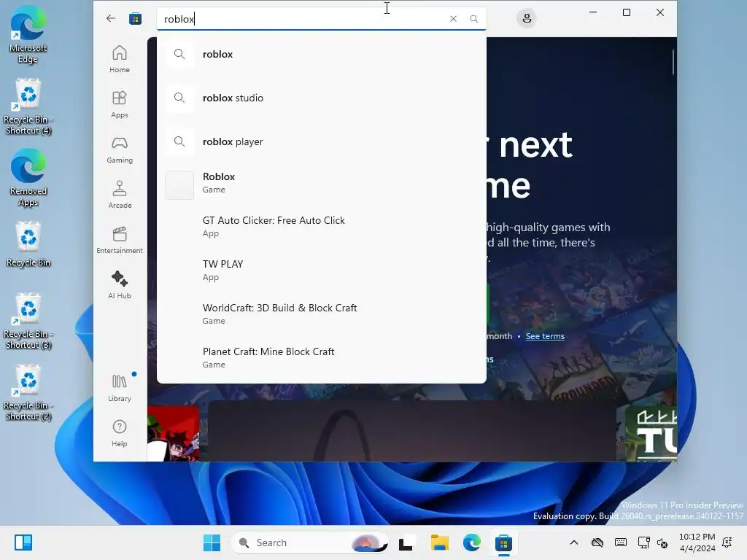Open AI Hub in the Store sidebar

pos(120,285)
